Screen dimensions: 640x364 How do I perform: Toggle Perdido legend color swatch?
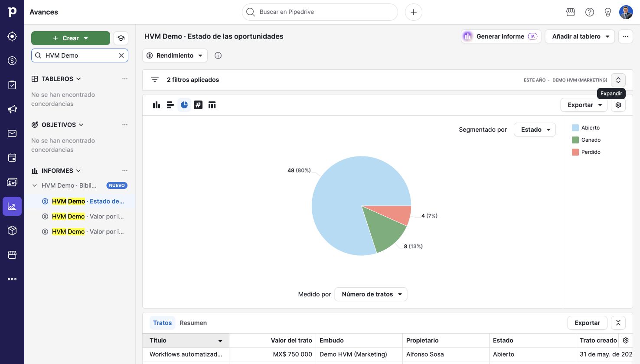click(575, 152)
